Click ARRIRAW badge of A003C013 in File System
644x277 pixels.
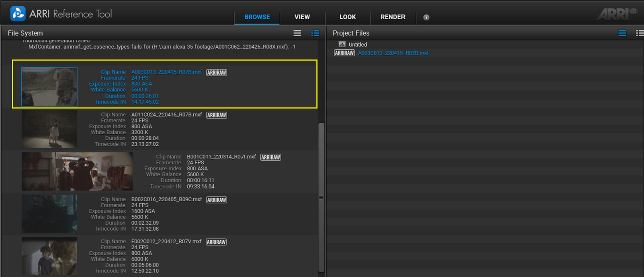pyautogui.click(x=217, y=73)
